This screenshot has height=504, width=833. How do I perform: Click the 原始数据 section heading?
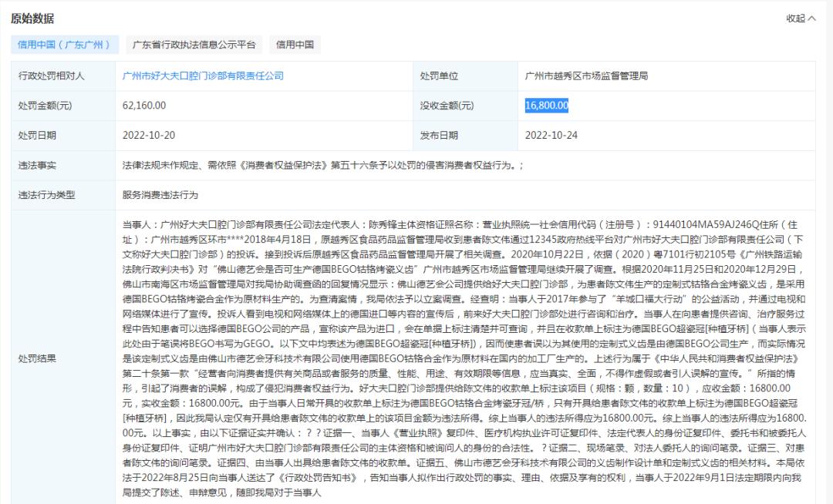pos(32,18)
